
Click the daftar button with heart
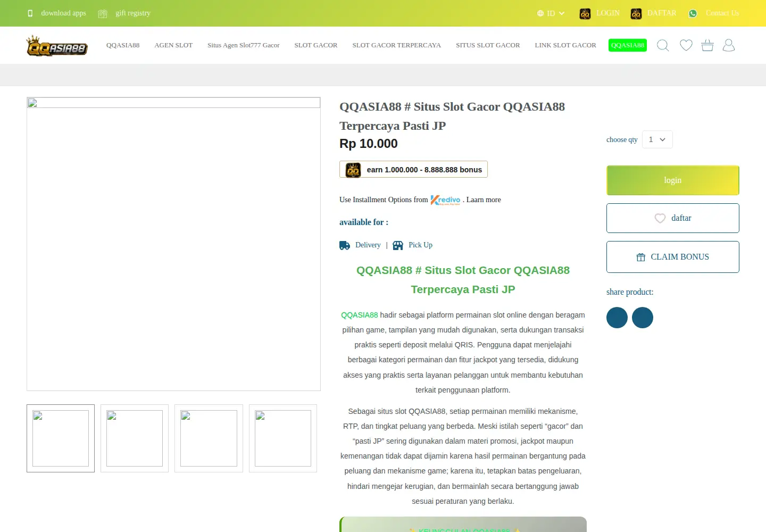point(673,218)
